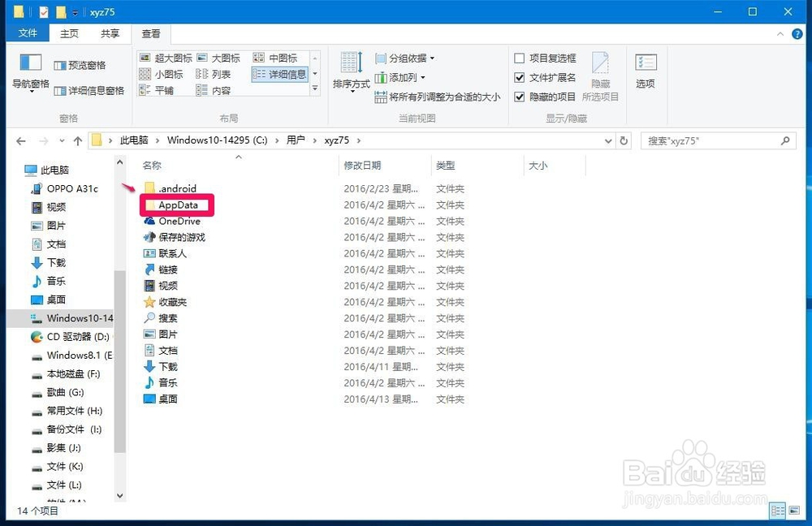Viewport: 812px width, 526px height.
Task: Open the address bar path dropdown arrow
Action: (607, 140)
